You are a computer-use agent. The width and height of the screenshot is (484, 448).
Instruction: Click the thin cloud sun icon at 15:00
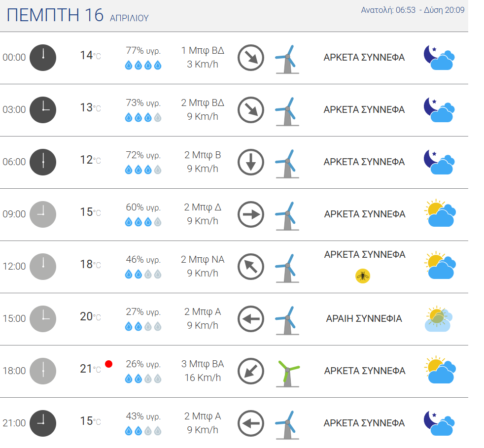point(439,319)
